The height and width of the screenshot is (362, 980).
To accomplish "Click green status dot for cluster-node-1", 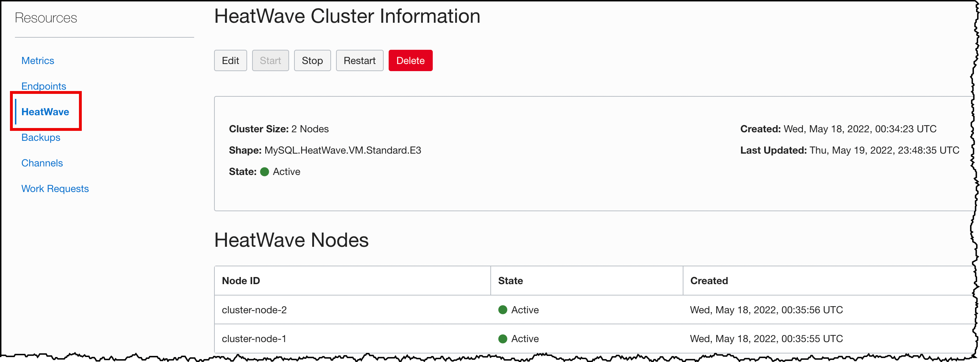I will click(502, 339).
